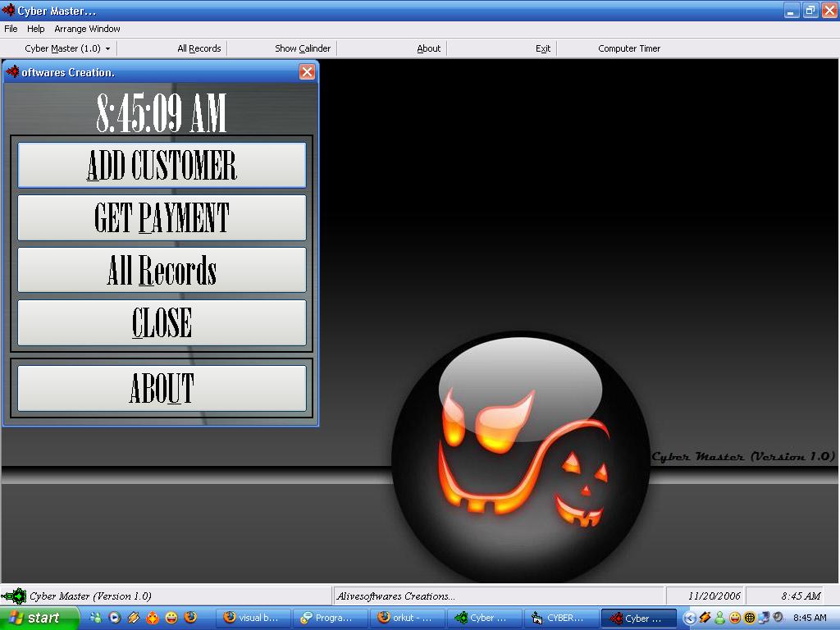Viewport: 840px width, 630px height.
Task: Click the Cyber Master icon in the title bar
Action: pyautogui.click(x=8, y=11)
